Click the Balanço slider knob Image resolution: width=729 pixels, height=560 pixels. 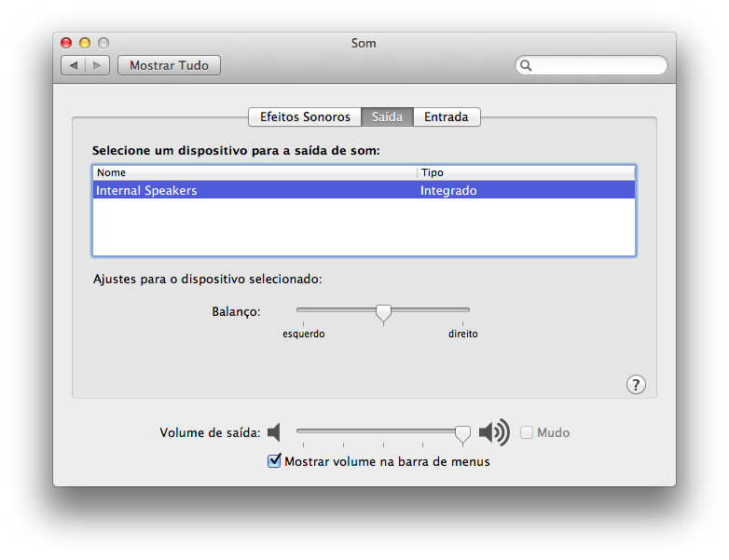(x=382, y=313)
